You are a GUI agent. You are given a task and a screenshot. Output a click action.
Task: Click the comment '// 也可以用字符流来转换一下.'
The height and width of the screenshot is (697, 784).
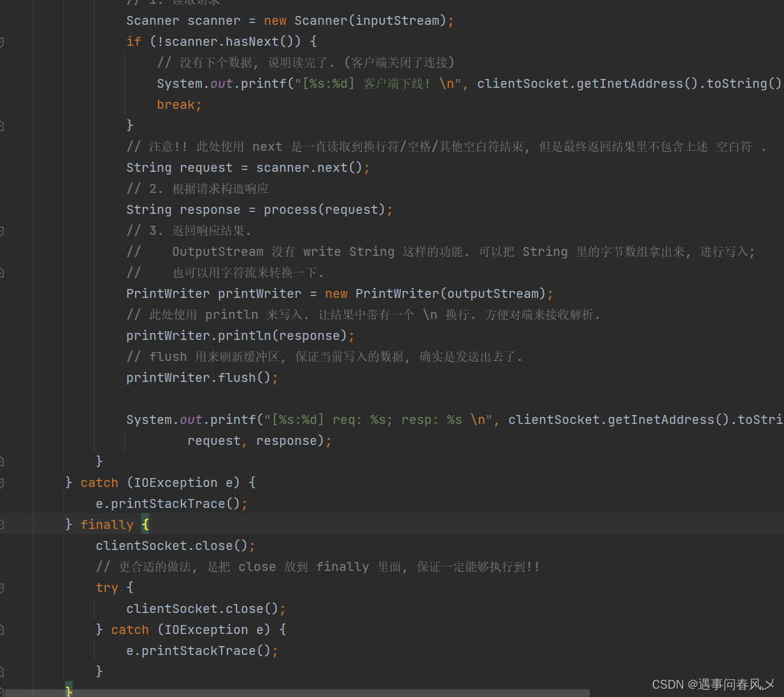click(x=225, y=273)
